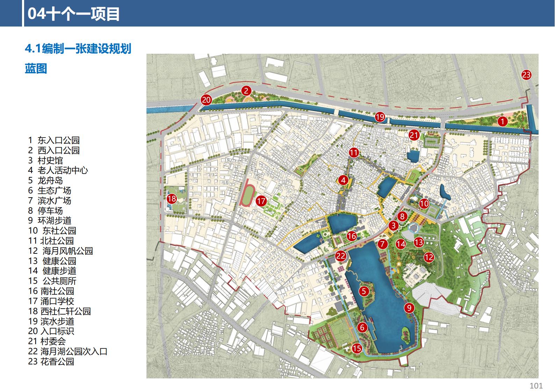Click legend entry 6 生态广场
Screen dimensions: 555x392
click(x=50, y=191)
